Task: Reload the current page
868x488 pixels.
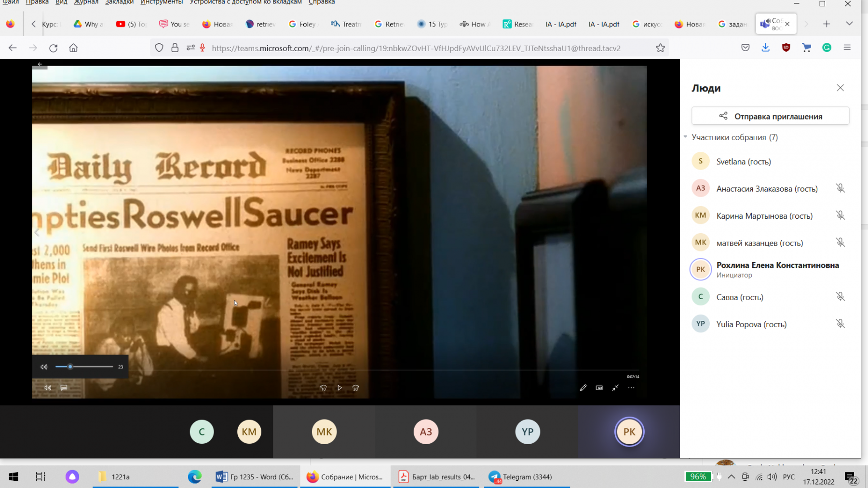Action: [54, 48]
